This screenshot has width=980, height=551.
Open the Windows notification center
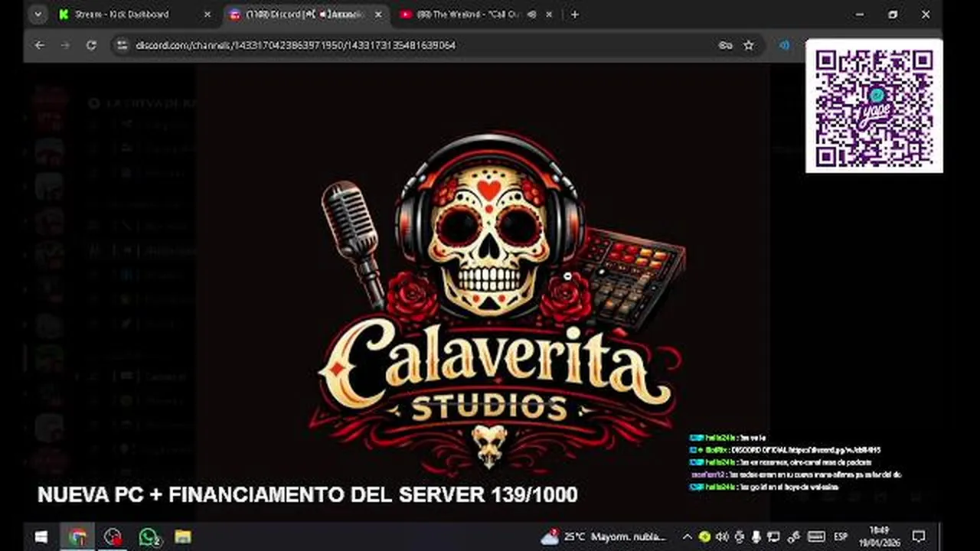point(919,536)
